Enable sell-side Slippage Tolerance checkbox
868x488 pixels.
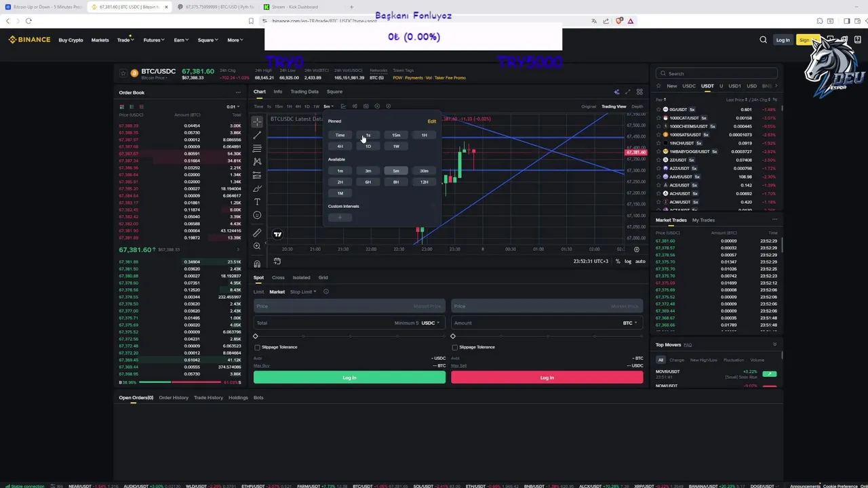(x=454, y=347)
